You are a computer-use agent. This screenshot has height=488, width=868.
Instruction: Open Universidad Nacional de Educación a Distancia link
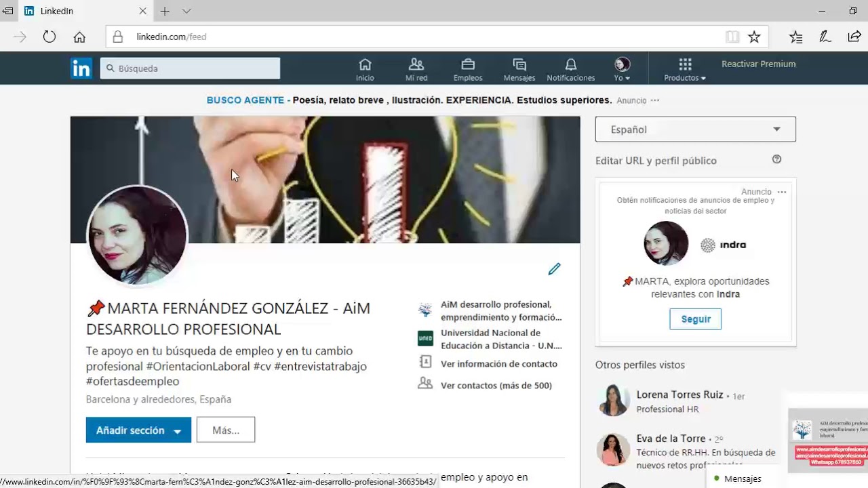pyautogui.click(x=501, y=339)
